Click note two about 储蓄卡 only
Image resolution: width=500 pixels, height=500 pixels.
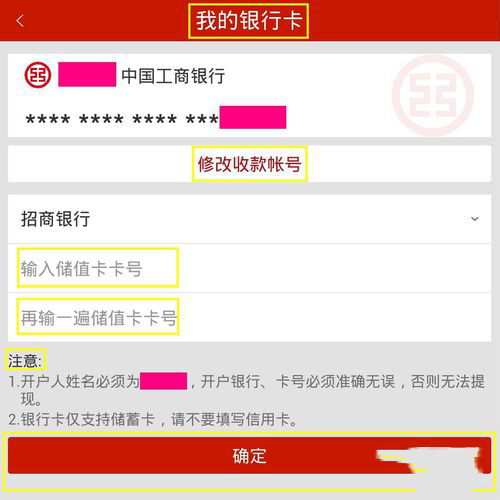[153, 419]
